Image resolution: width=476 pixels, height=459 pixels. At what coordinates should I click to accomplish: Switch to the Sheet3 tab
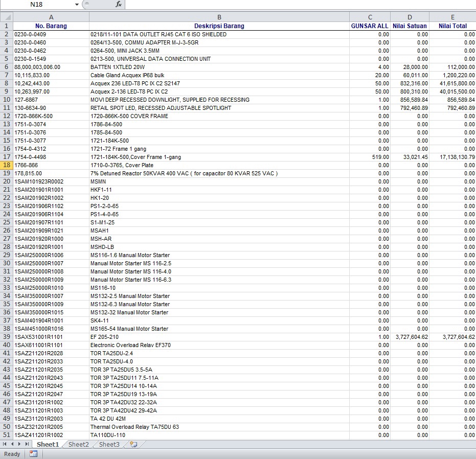point(108,444)
